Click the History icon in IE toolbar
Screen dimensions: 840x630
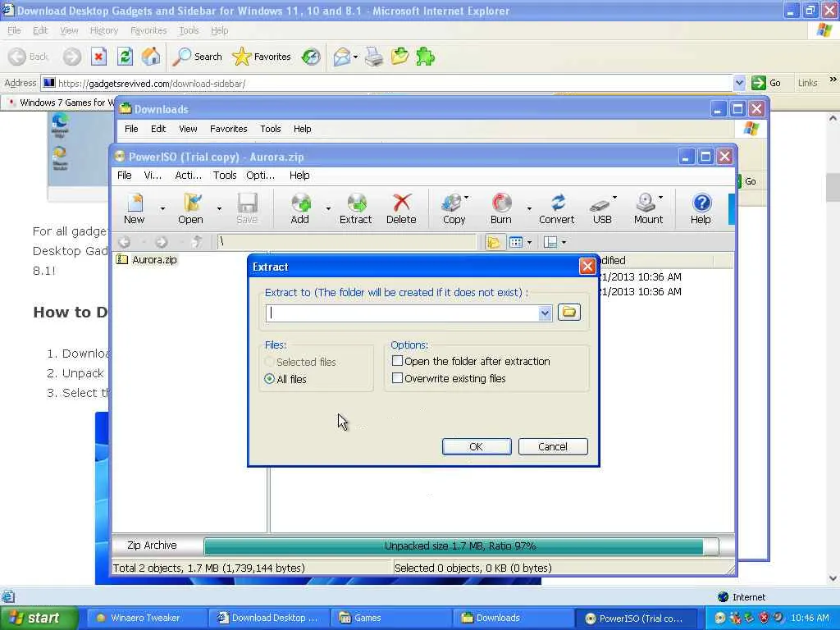[x=311, y=57]
